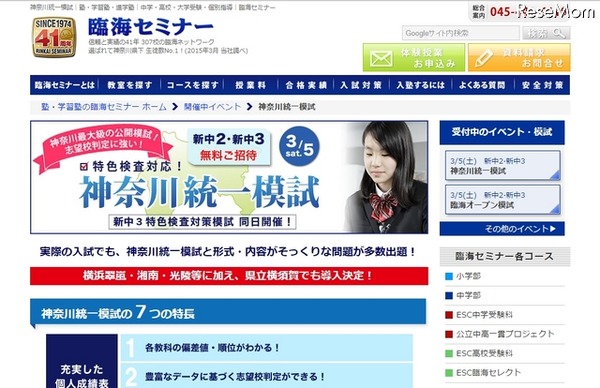Open the 臨海セミナー site title logo
600x388 pixels.
tap(150, 27)
